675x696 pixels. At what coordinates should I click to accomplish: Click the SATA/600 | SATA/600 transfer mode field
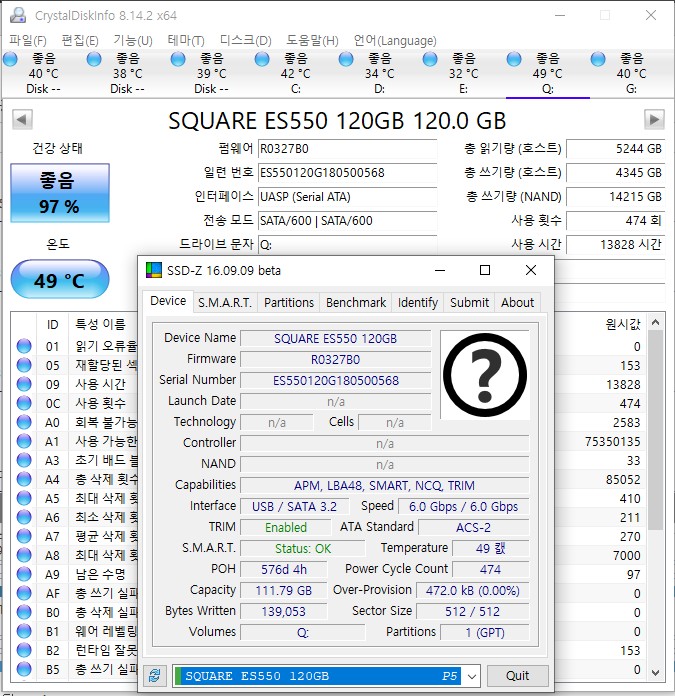coord(347,221)
